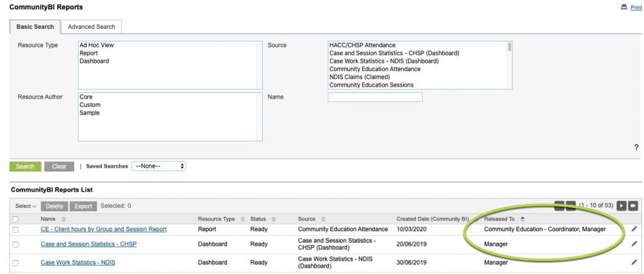Select HACC/CHSP Attendance source

coord(362,45)
